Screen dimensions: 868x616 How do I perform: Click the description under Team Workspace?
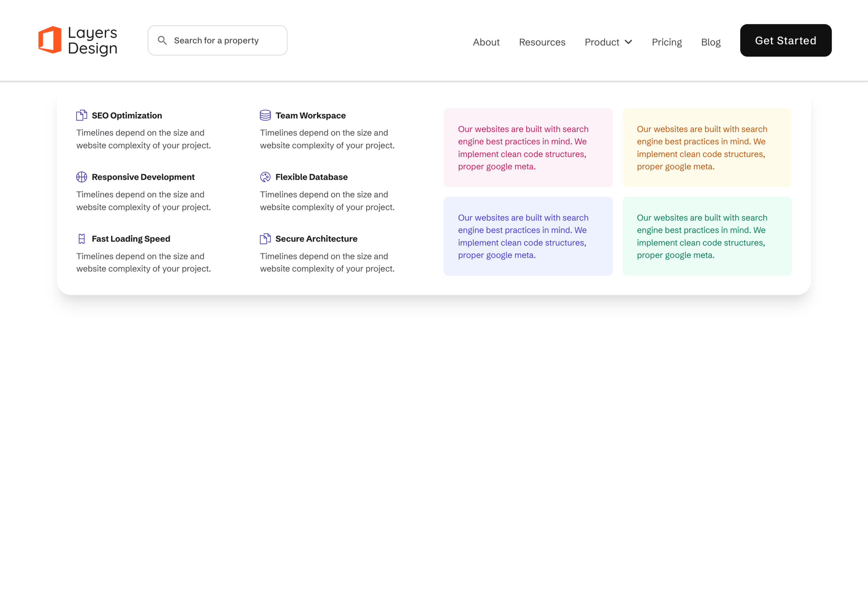(327, 139)
